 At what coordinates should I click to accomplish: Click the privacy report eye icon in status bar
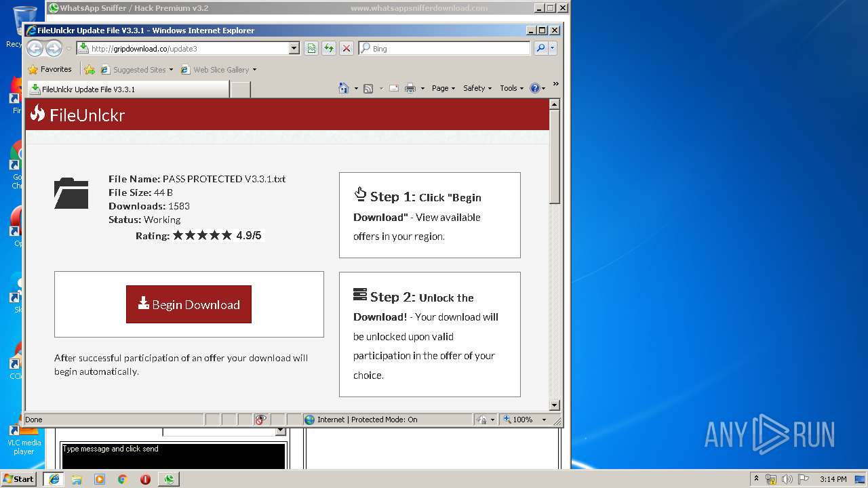[x=260, y=420]
